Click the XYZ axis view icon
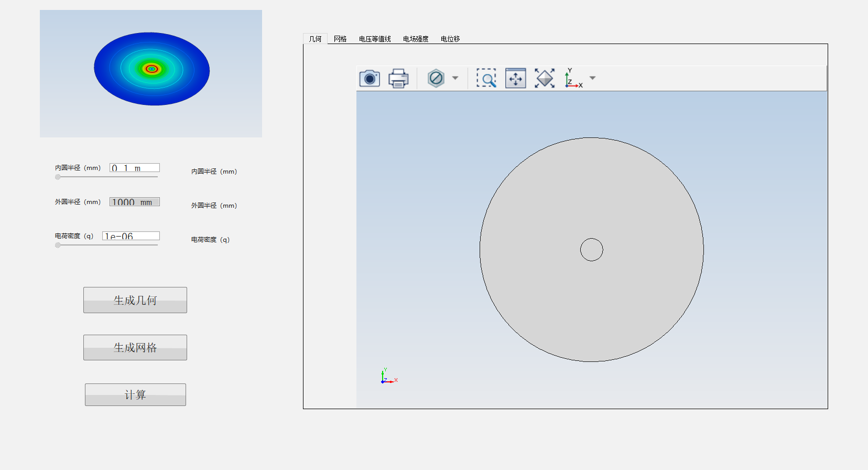Image resolution: width=868 pixels, height=470 pixels. tap(573, 78)
